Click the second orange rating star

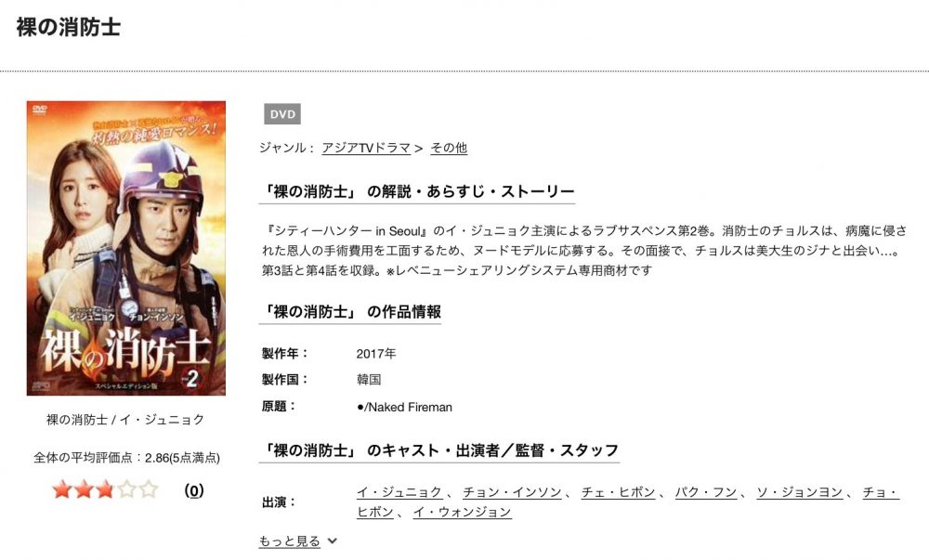click(x=84, y=489)
